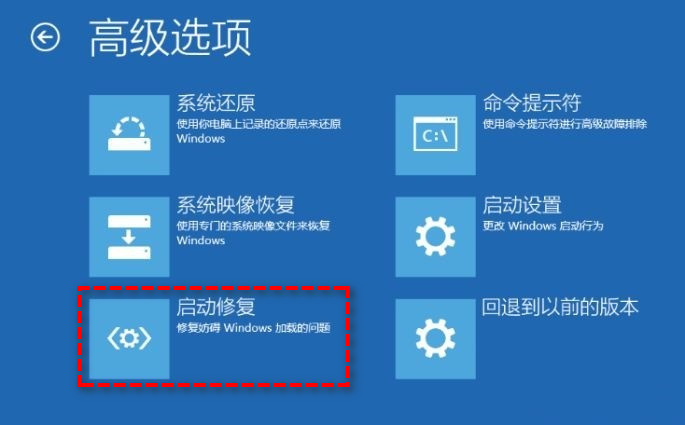Click the 高级选项 page title
Screen dimensions: 685x425
point(170,38)
